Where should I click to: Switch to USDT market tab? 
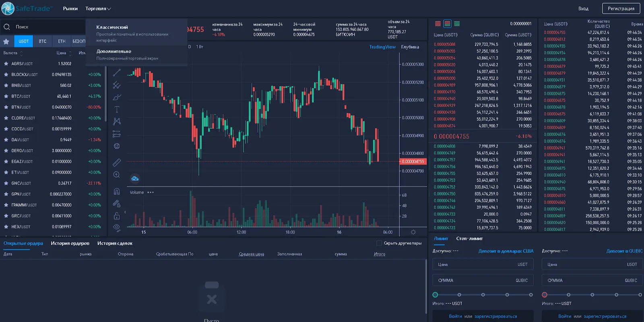24,41
